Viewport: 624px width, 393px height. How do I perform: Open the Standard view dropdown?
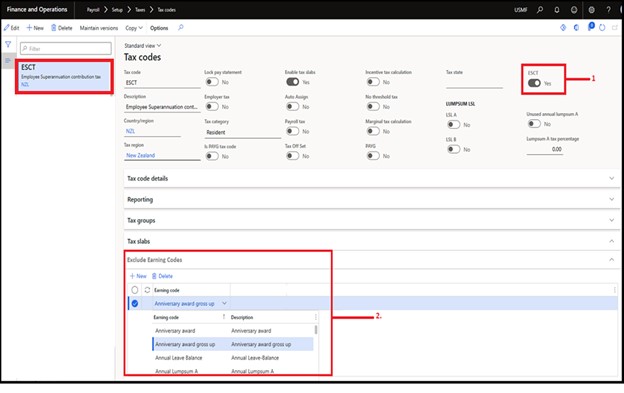coord(143,46)
